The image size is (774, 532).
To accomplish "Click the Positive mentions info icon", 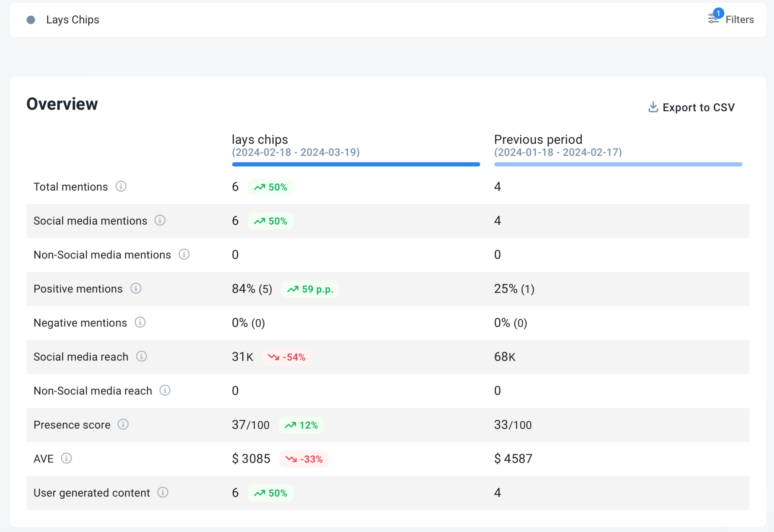I will click(x=136, y=289).
